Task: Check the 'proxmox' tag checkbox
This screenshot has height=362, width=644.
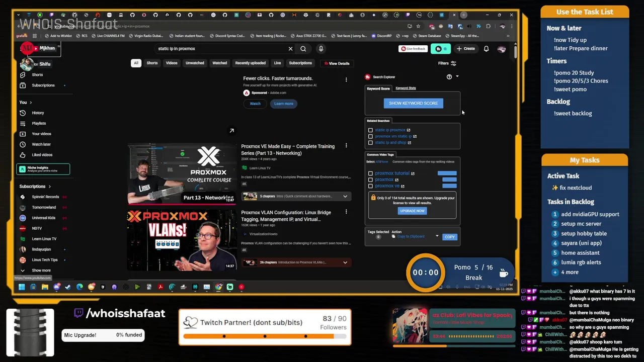Action: pos(370,179)
